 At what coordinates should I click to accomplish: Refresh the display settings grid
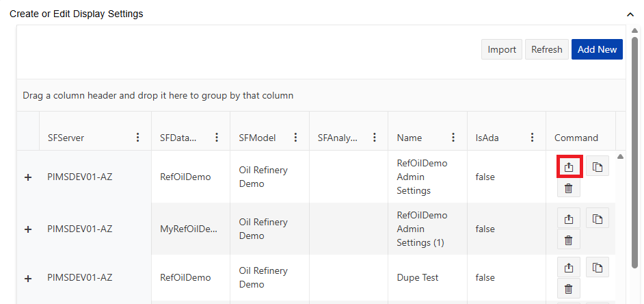546,49
